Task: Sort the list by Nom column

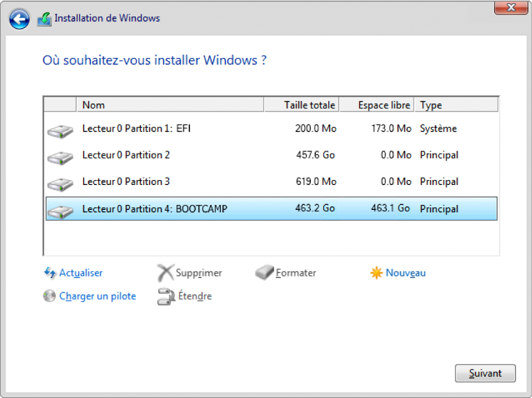Action: pos(169,105)
